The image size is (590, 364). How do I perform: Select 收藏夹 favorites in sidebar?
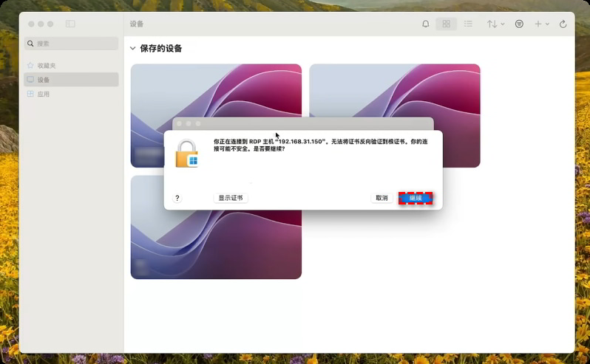point(47,66)
